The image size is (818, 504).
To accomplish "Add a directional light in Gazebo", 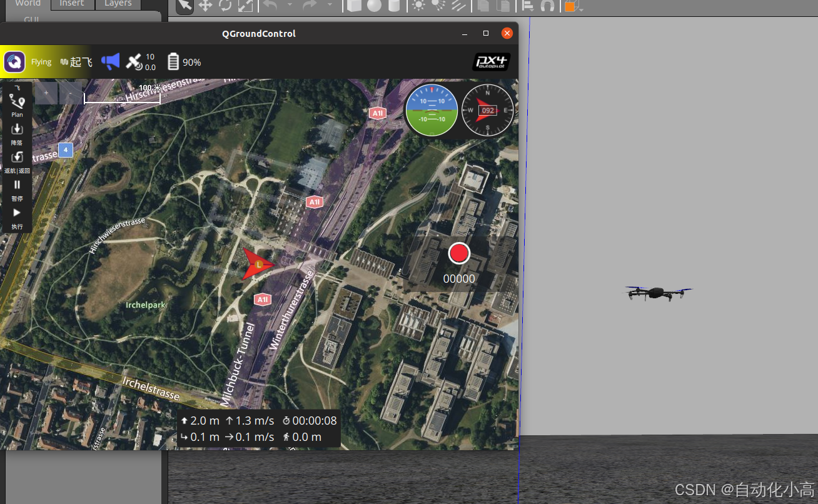I will point(458,6).
